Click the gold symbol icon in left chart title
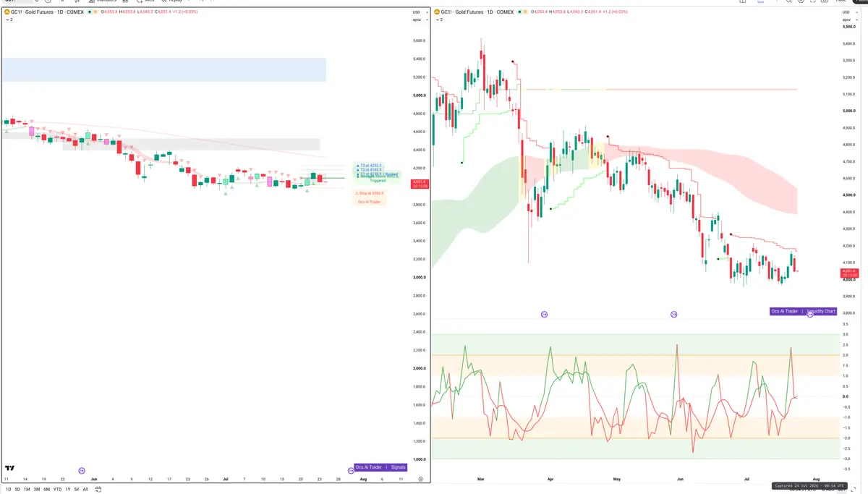868x494 pixels. pos(7,12)
